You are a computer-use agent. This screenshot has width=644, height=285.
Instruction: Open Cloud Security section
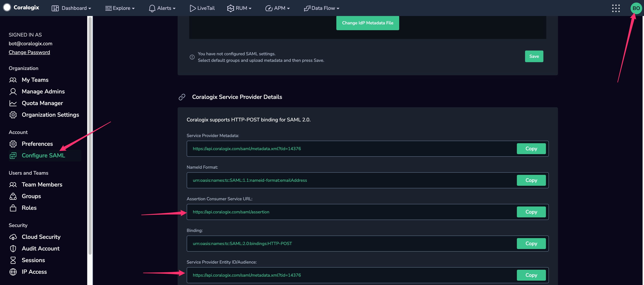(41, 237)
